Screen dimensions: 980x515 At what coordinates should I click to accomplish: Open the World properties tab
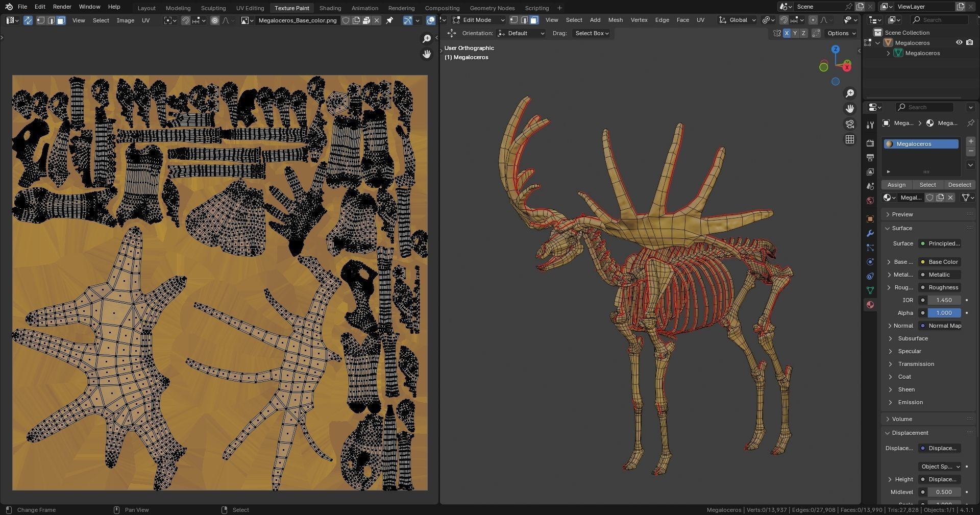[870, 201]
